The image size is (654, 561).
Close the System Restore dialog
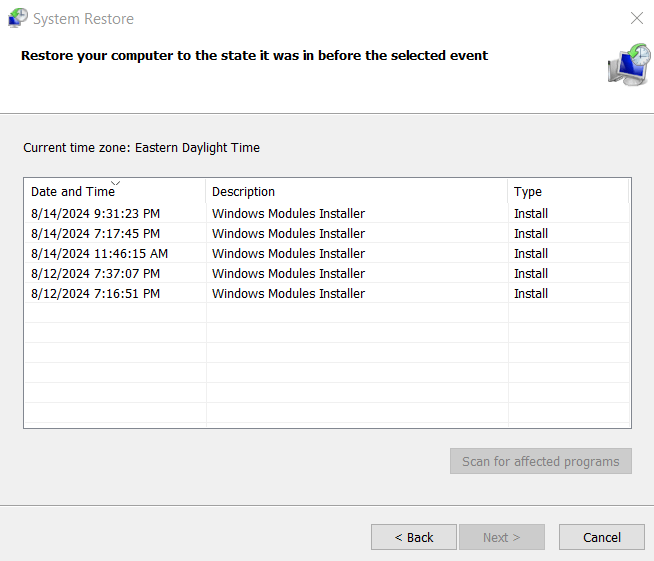tap(636, 18)
